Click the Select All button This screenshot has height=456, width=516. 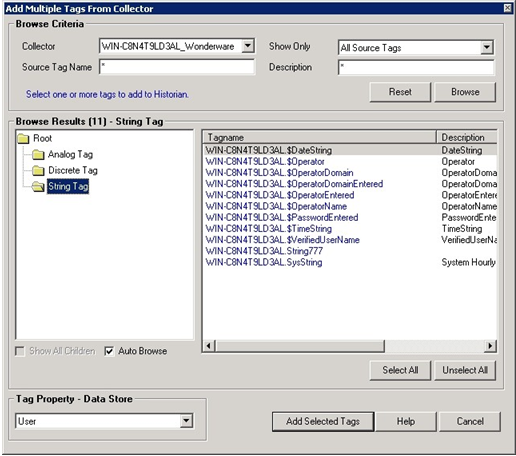[400, 370]
